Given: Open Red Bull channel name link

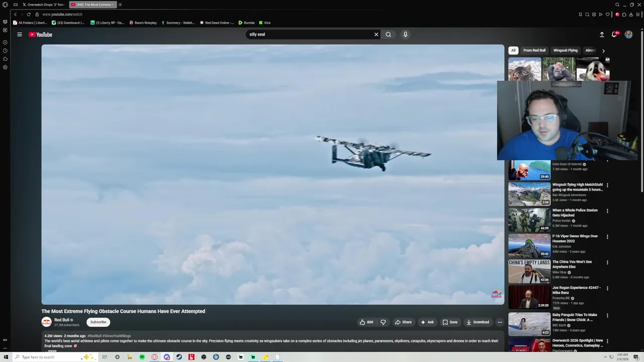Looking at the screenshot, I should coord(62,320).
